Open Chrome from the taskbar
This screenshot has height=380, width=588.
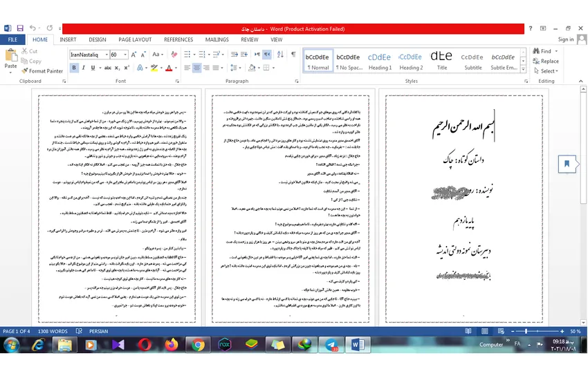(198, 345)
